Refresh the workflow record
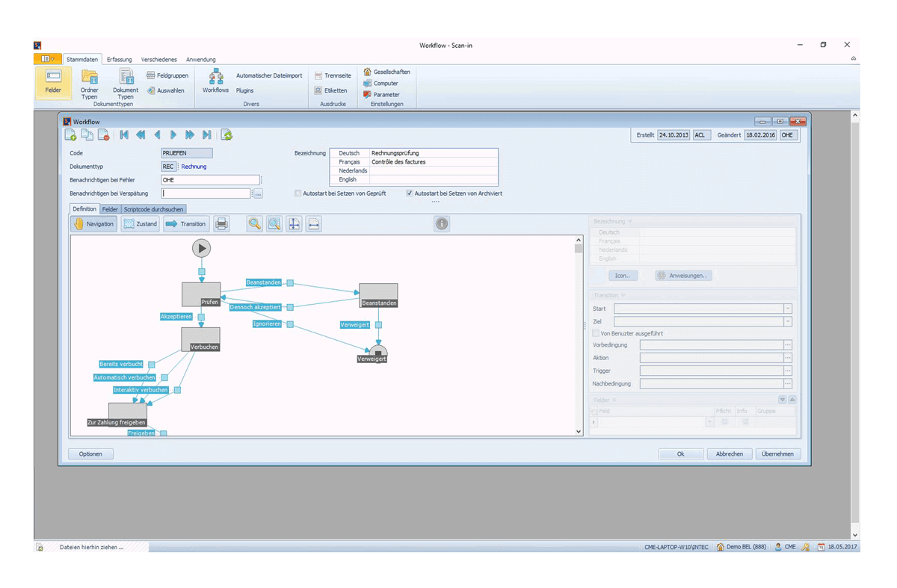Image resolution: width=897 pixels, height=588 pixels. pyautogui.click(x=226, y=135)
